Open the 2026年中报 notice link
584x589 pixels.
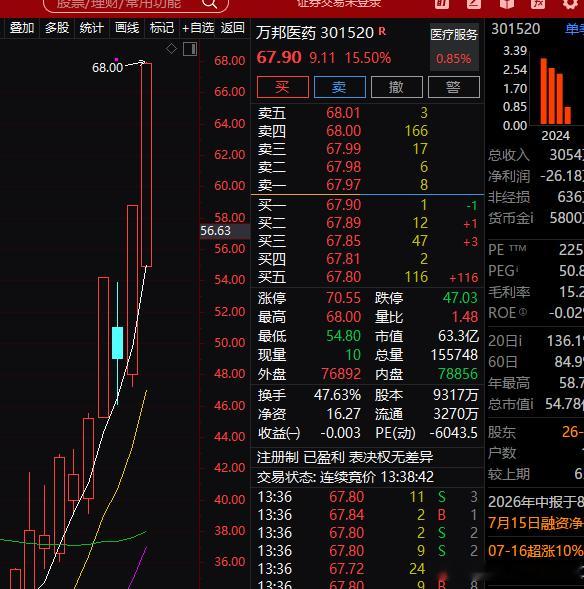536,502
